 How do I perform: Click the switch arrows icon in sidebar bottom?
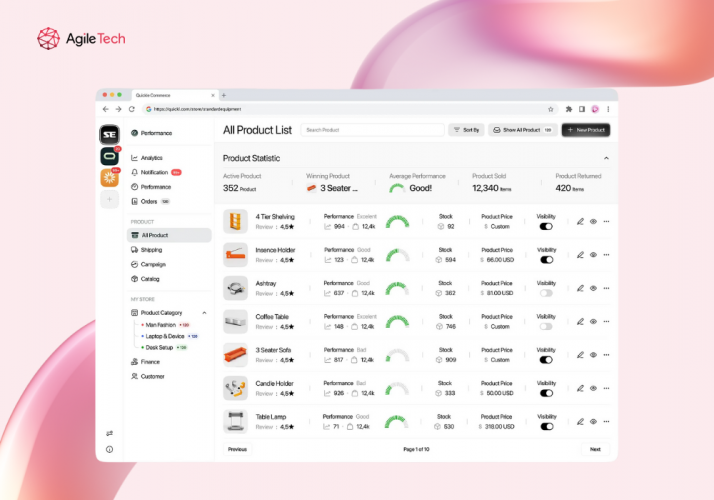point(109,433)
